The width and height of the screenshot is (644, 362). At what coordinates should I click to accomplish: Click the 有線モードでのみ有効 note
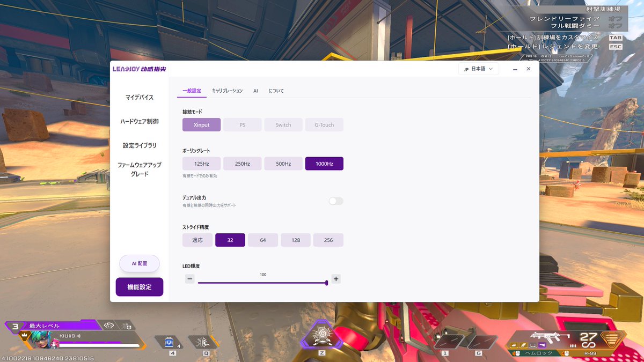(200, 176)
